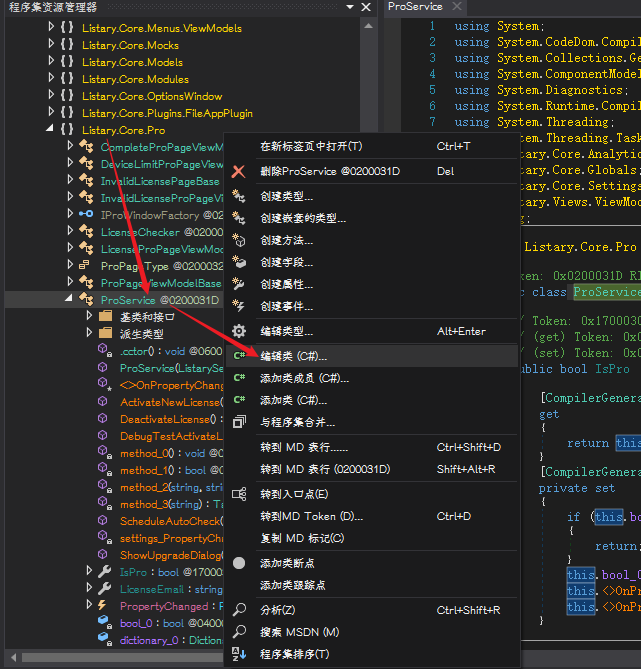Click the class icon of LicenseChecker node
This screenshot has width=641, height=669.
tap(87, 232)
